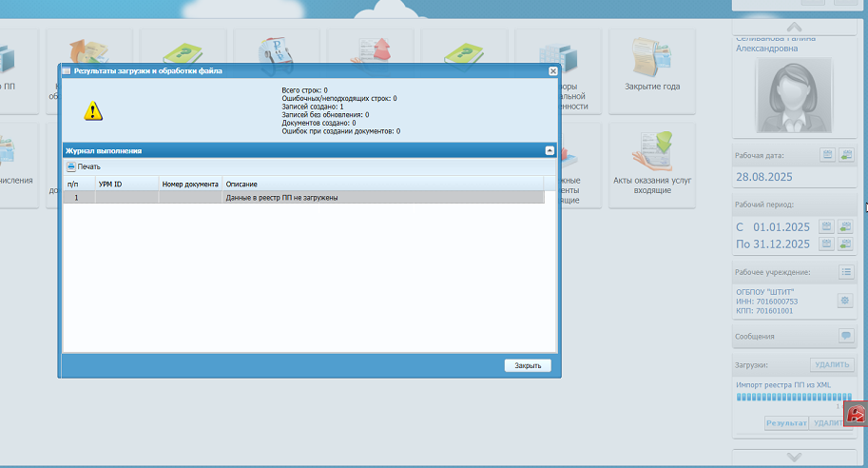Click the УРМ ID column header
Screen dimensions: 868x468
126,184
